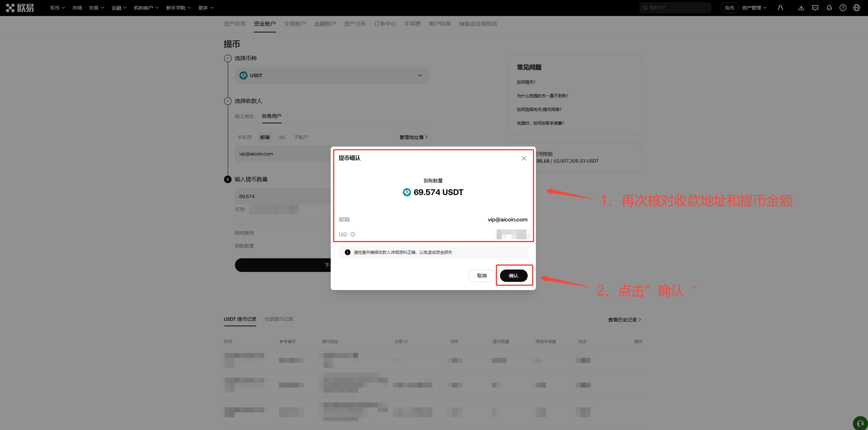Viewport: 868px width, 430px height.
Task: Select the 邮箱 recipient option
Action: pyautogui.click(x=265, y=137)
